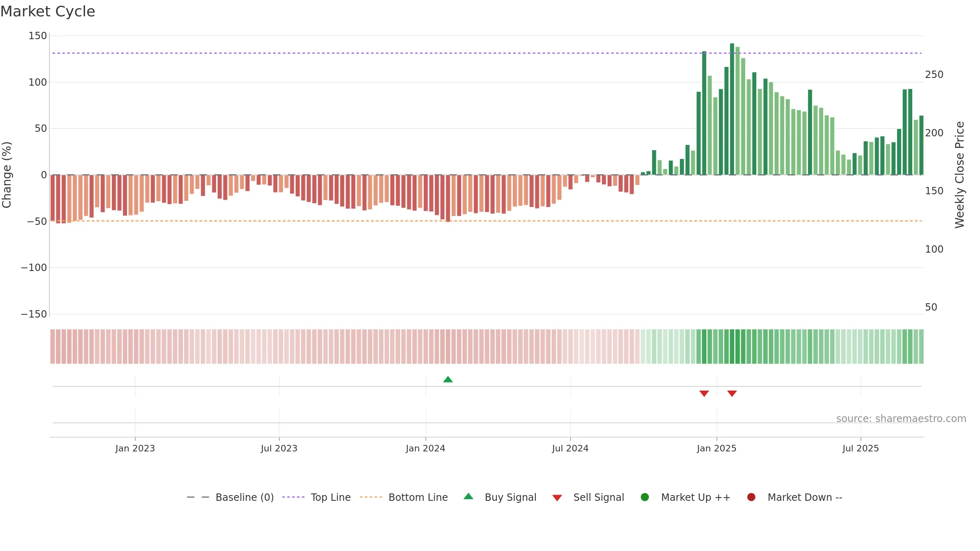This screenshot has height=551, width=980.
Task: Click the −150 tick on Change axis
Action: point(34,314)
